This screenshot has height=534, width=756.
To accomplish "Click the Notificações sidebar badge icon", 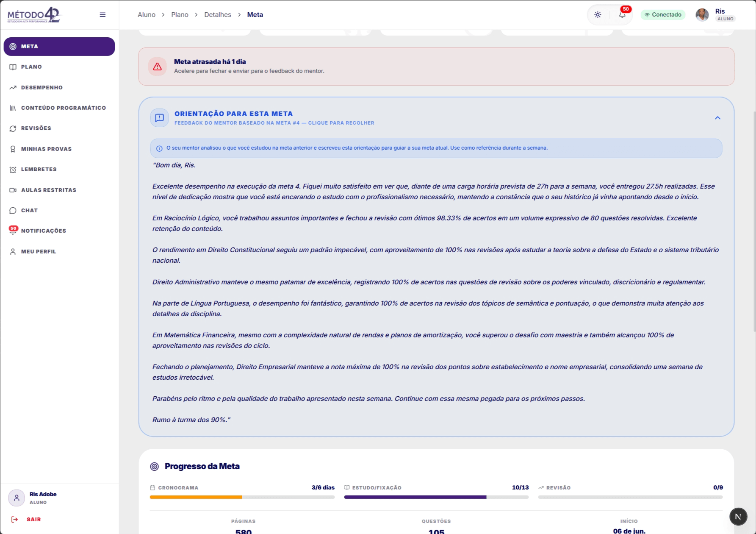I will coord(13,230).
